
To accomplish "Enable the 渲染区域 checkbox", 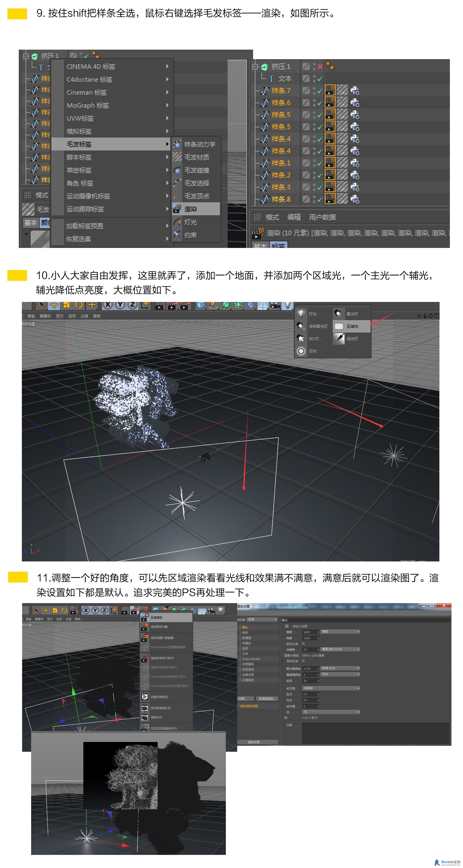I will click(x=303, y=661).
